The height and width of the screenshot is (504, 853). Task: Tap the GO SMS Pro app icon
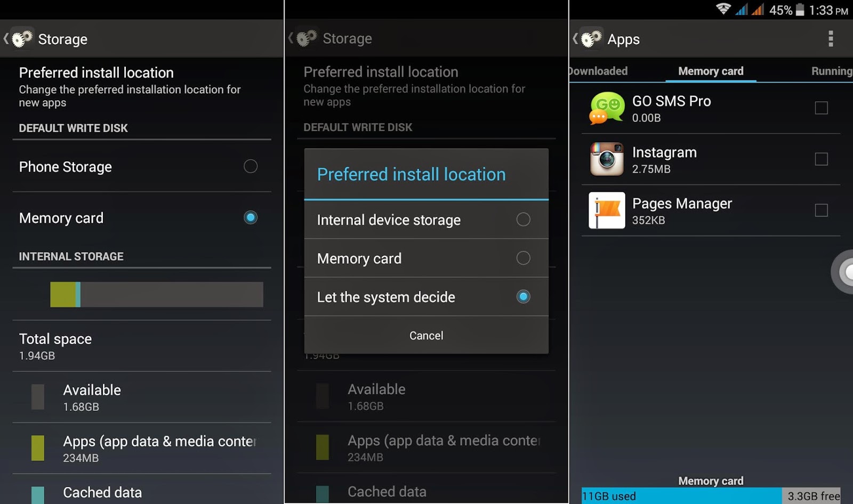point(607,108)
